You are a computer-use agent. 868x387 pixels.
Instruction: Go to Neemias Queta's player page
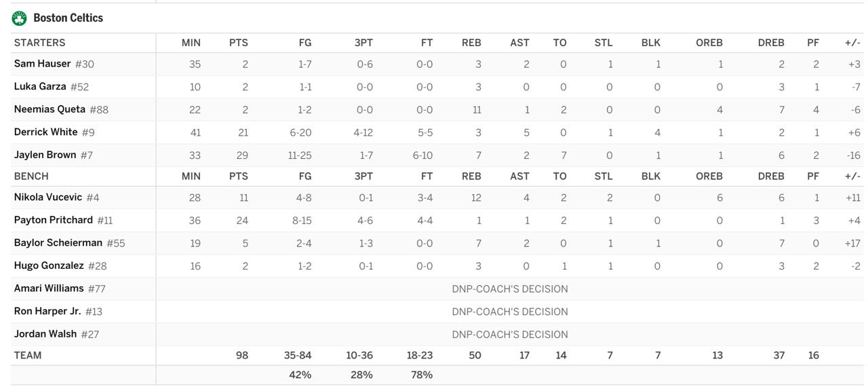pos(50,109)
